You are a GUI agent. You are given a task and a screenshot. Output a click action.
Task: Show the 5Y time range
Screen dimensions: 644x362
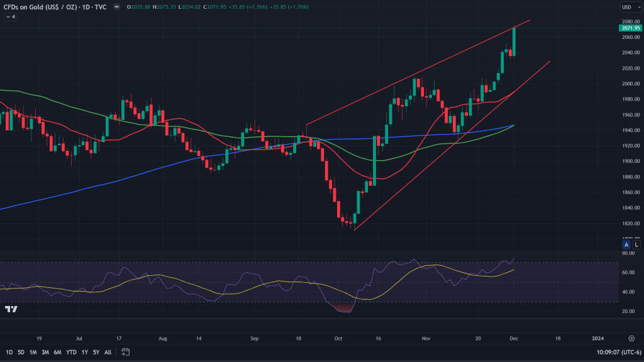(x=96, y=352)
